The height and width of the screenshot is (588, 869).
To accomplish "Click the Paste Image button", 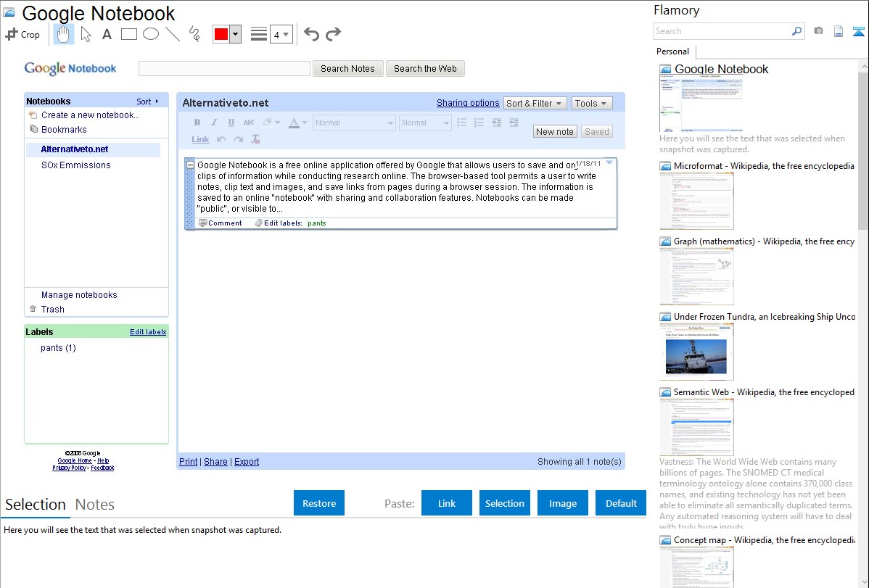I will tap(562, 503).
